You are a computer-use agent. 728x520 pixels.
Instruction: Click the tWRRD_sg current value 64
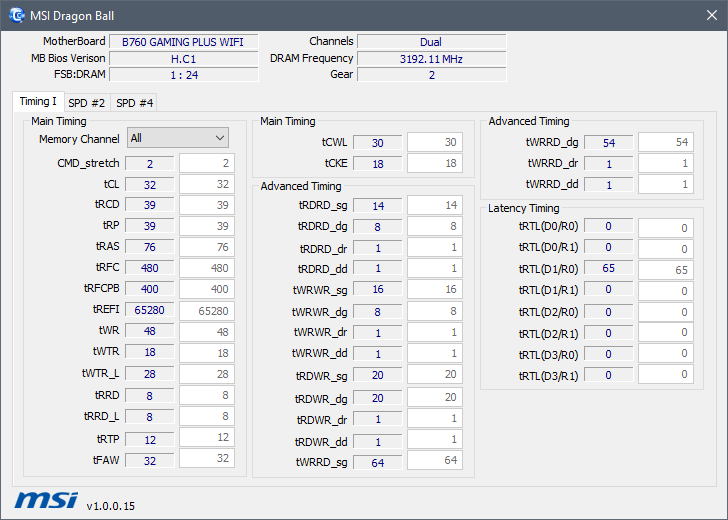377,462
